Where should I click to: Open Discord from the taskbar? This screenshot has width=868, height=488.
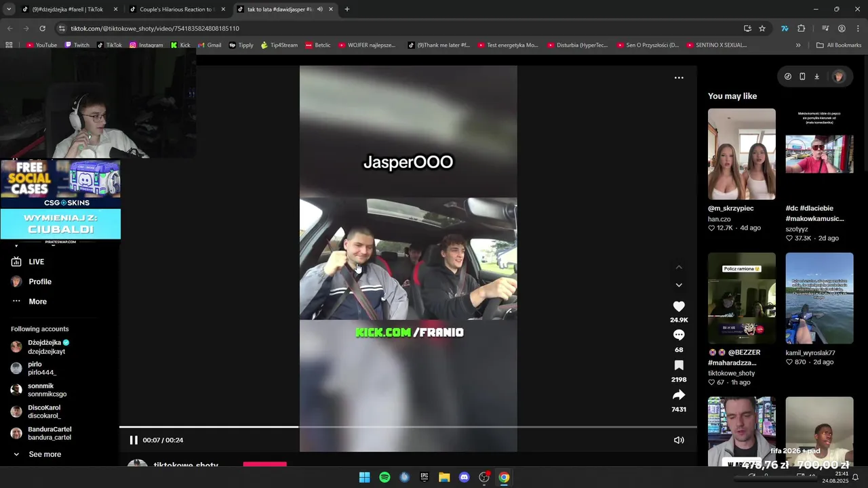[x=464, y=477]
